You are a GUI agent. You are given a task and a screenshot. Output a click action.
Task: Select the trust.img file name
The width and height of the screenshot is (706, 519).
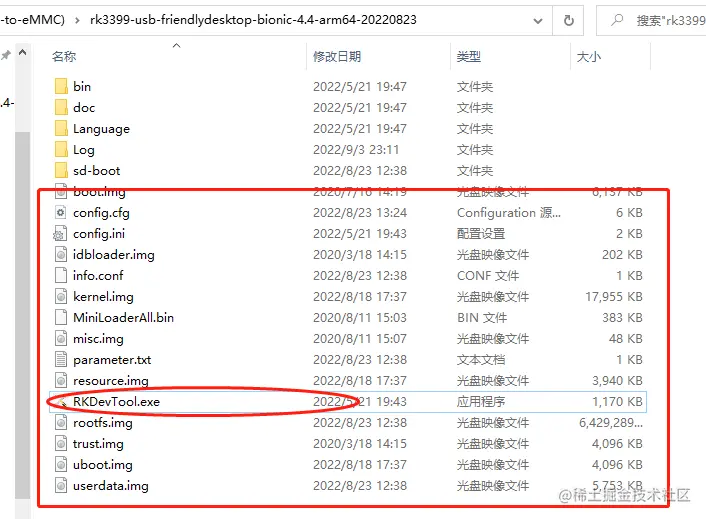[x=98, y=443]
